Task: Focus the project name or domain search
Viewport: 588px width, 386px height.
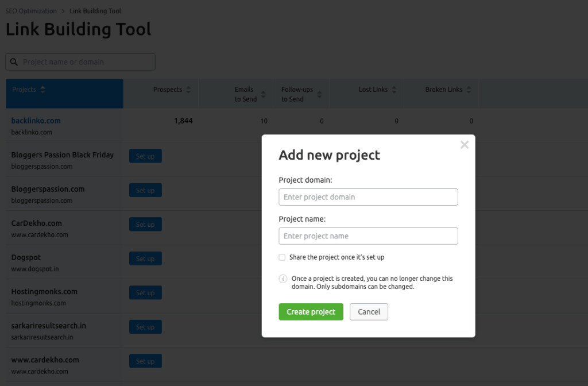Action: pyautogui.click(x=86, y=62)
